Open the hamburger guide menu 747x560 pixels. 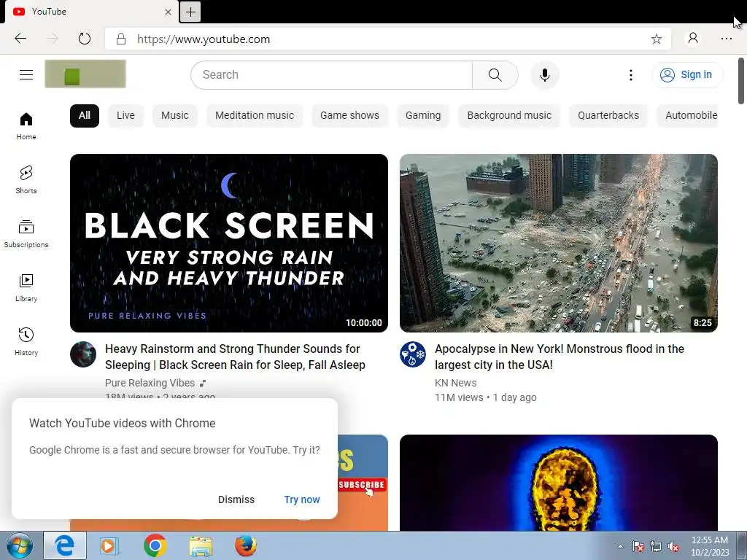coord(26,75)
